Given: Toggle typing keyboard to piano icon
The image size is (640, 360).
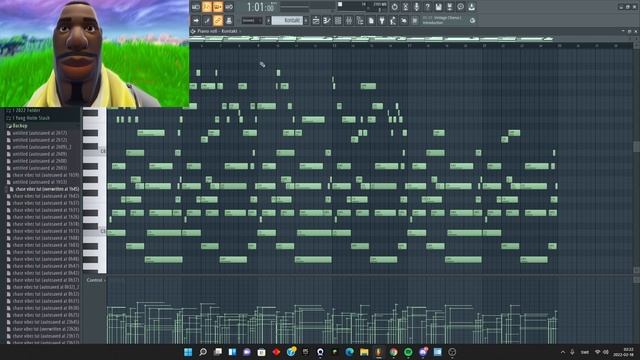Looking at the screenshot, I should pos(229,20).
